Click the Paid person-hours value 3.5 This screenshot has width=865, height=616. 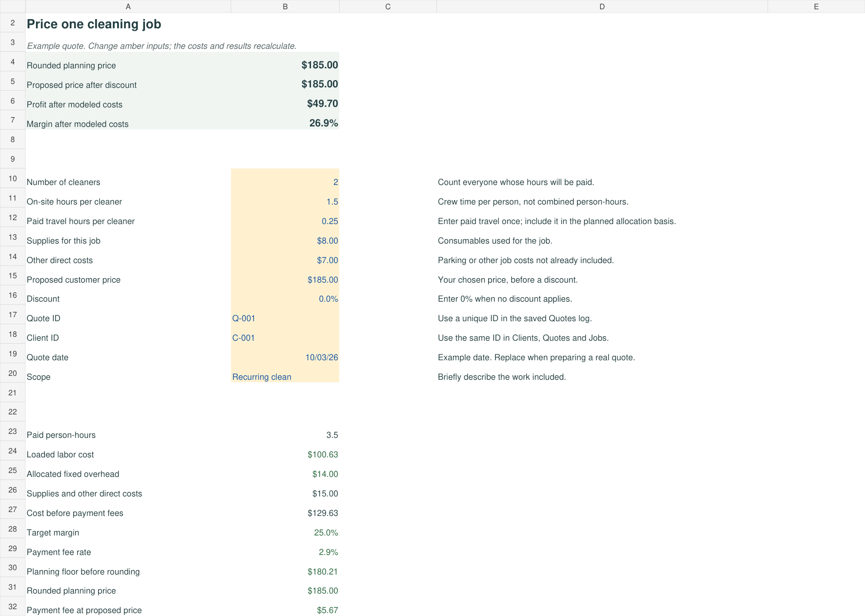332,435
